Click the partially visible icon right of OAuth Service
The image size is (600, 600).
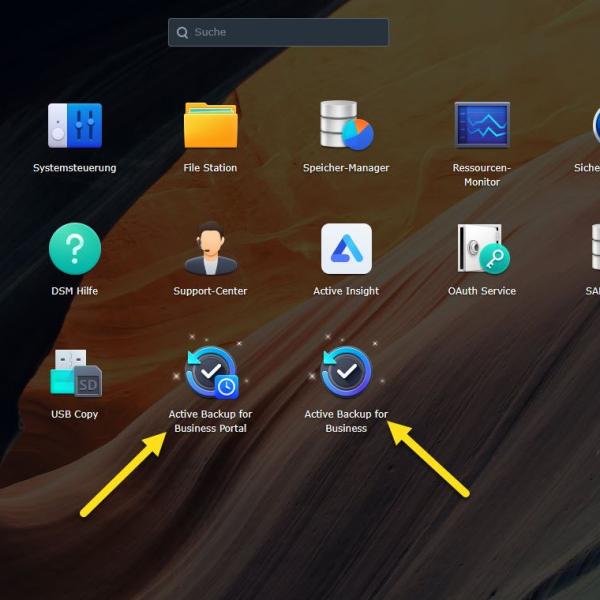[594, 249]
